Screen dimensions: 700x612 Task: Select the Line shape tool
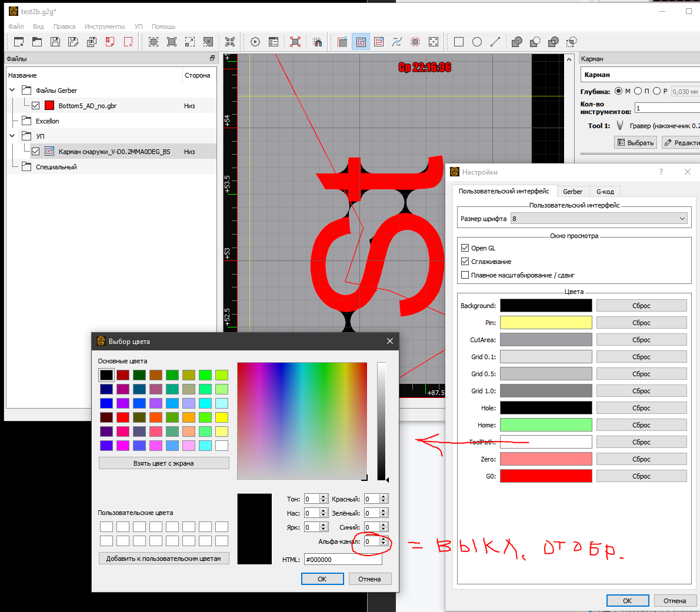(x=495, y=42)
